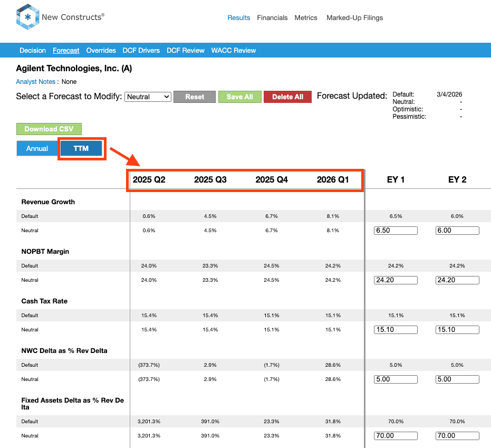Viewport: 491px width, 448px height.
Task: Open the Results top navigation item
Action: tap(238, 17)
